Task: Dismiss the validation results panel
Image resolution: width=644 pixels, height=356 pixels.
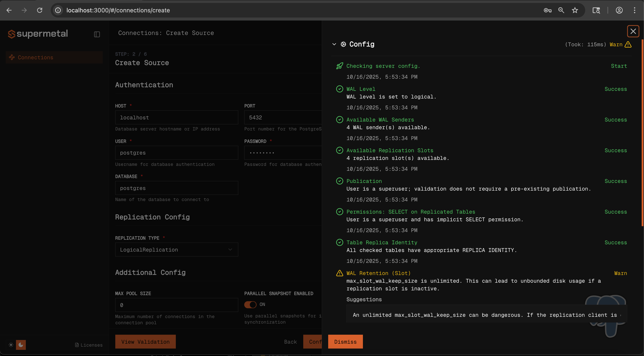Action: (x=345, y=342)
